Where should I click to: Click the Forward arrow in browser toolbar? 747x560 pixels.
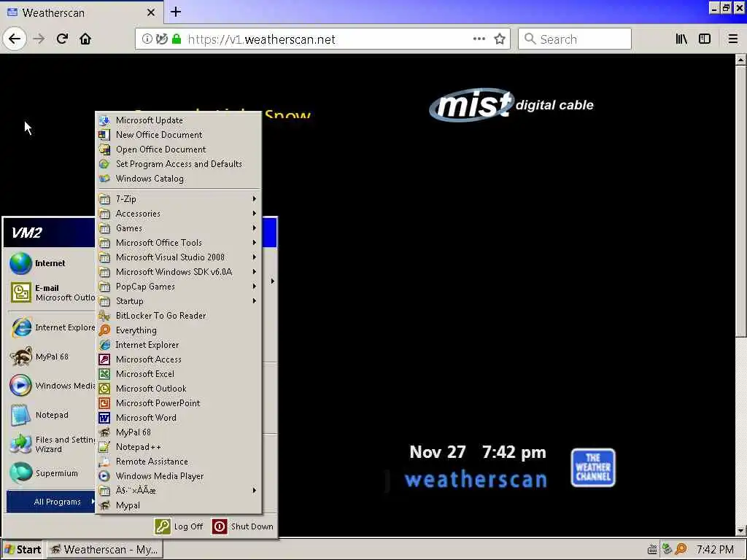tap(39, 39)
